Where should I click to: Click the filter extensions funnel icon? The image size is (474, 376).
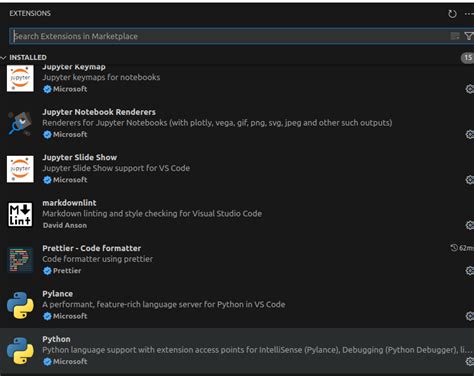tap(469, 36)
